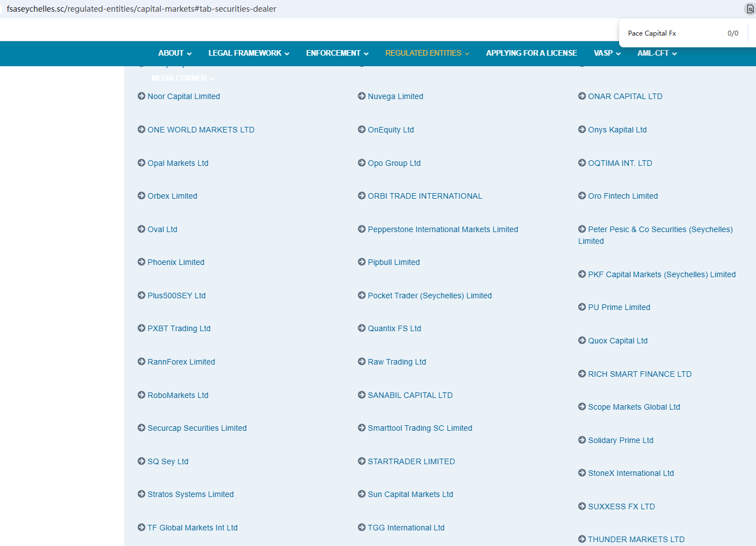
Task: Click the arrow icon beside Quantix FS Ltd
Action: coord(362,328)
